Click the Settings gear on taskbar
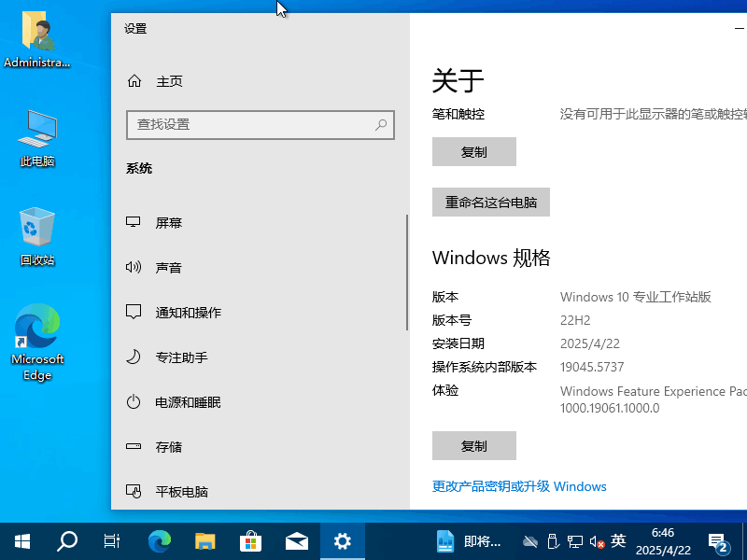Image resolution: width=747 pixels, height=560 pixels. tap(343, 541)
